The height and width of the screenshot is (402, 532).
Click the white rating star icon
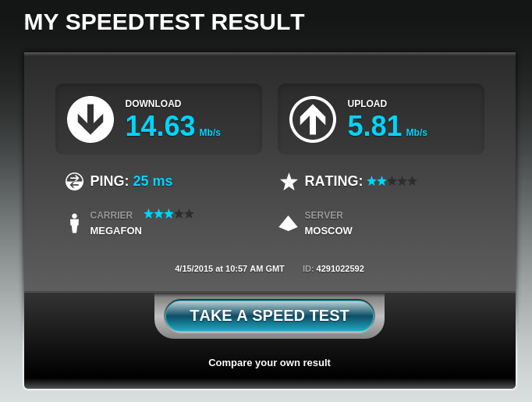pos(289,181)
